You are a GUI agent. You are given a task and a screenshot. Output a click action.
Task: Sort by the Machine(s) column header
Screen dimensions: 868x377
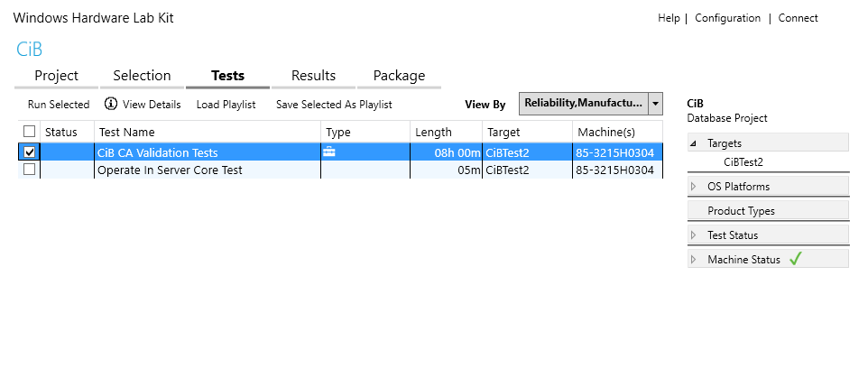click(x=617, y=132)
